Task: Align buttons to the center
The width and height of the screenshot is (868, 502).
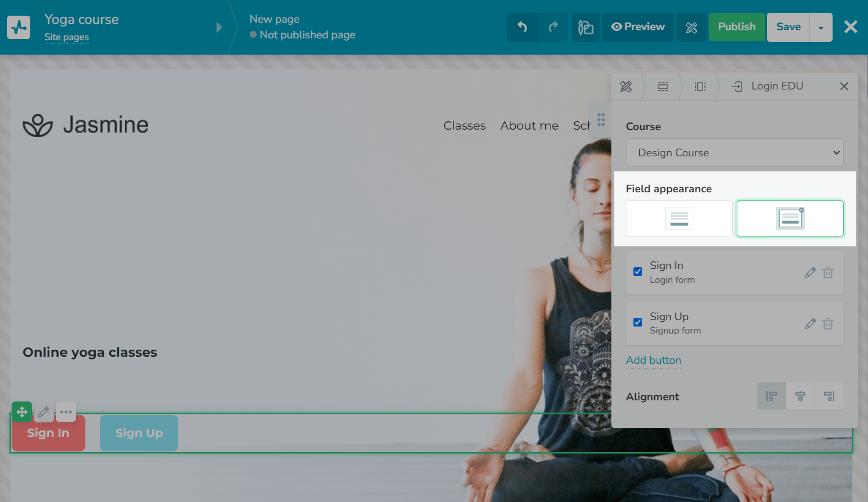Action: click(800, 396)
